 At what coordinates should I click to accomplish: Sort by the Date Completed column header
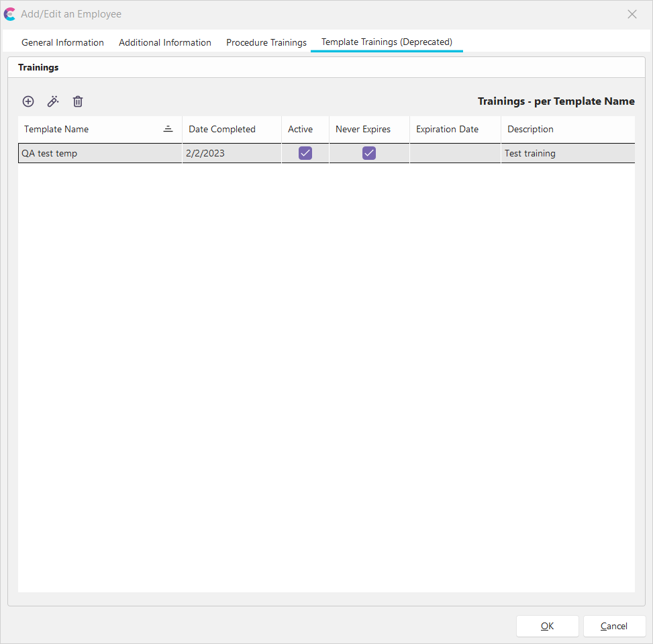pyautogui.click(x=222, y=129)
